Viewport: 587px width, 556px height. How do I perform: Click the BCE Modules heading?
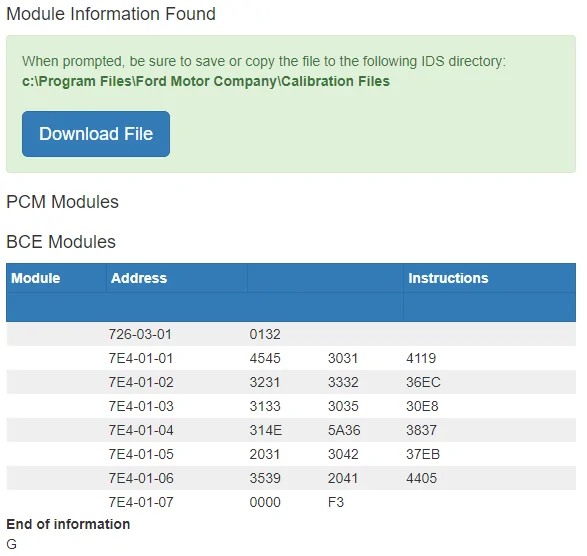tap(61, 241)
